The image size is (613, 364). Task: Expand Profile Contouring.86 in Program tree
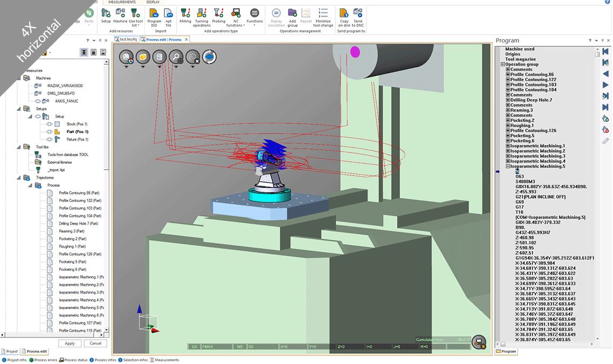tap(508, 74)
